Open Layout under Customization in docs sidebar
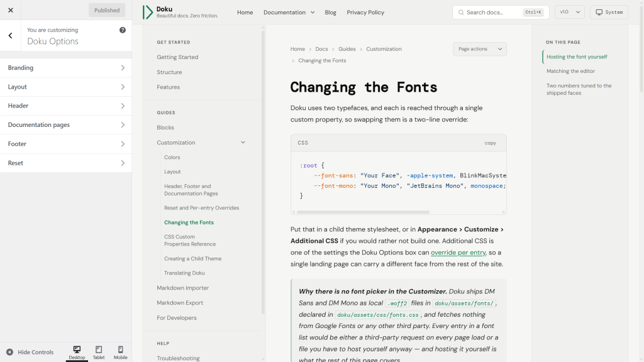This screenshot has height=362, width=644. click(172, 172)
